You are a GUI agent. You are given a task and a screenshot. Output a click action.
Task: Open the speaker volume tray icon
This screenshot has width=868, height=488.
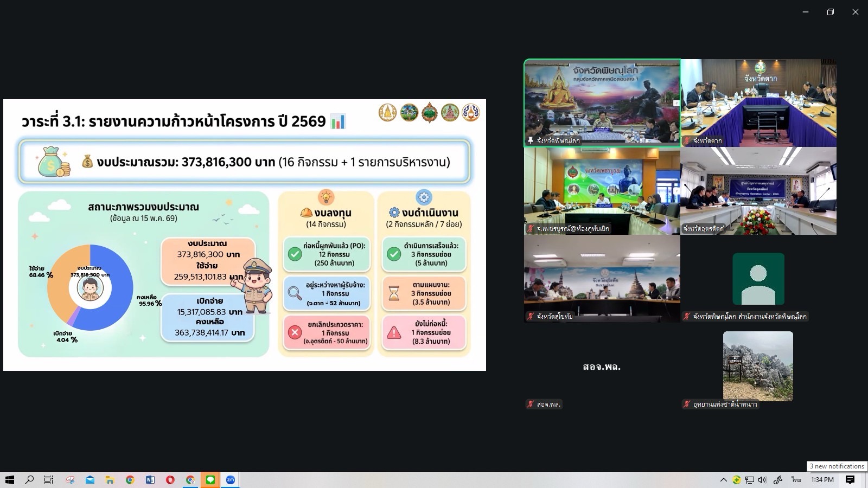tap(763, 480)
